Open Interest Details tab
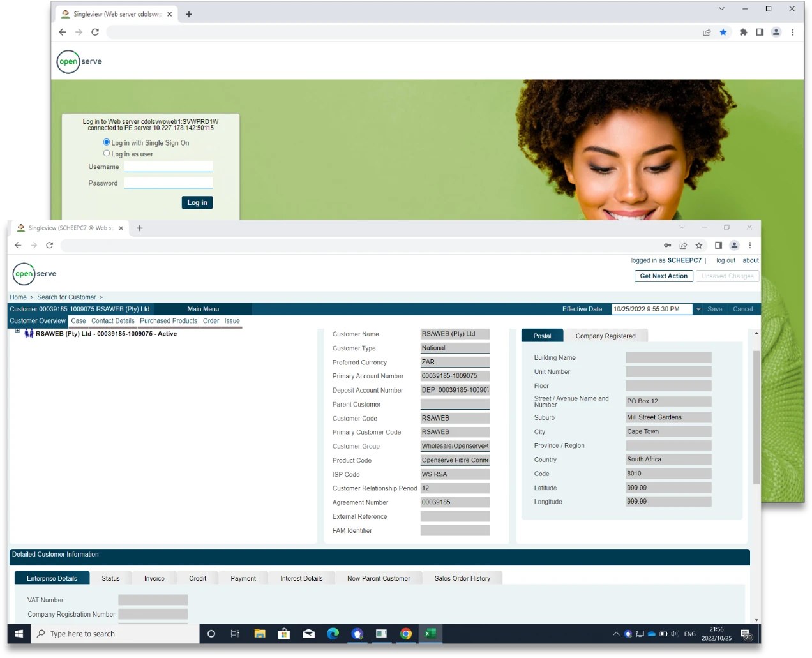812x658 pixels. [301, 578]
